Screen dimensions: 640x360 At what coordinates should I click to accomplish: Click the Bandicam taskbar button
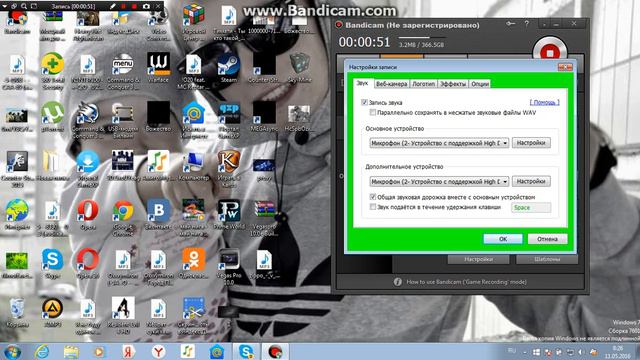275,351
